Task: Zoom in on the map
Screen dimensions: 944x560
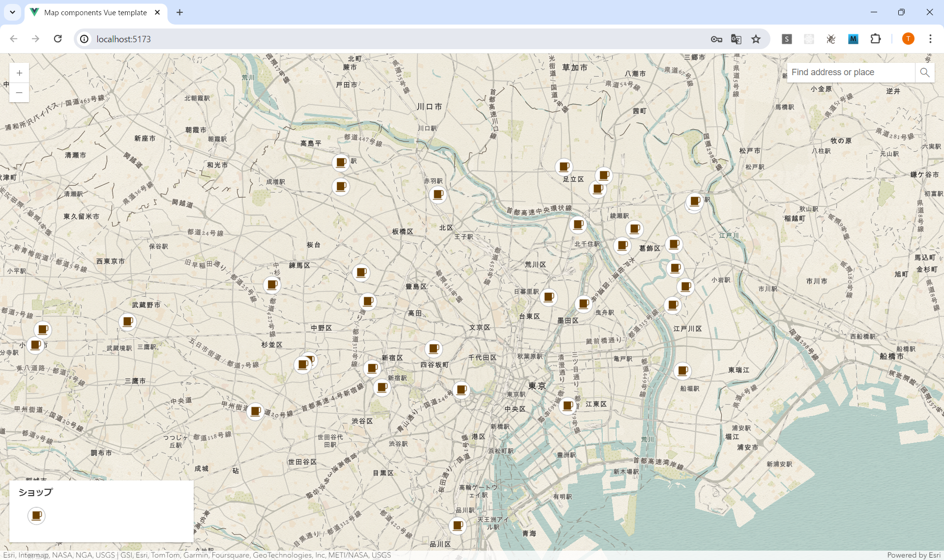Action: click(19, 72)
